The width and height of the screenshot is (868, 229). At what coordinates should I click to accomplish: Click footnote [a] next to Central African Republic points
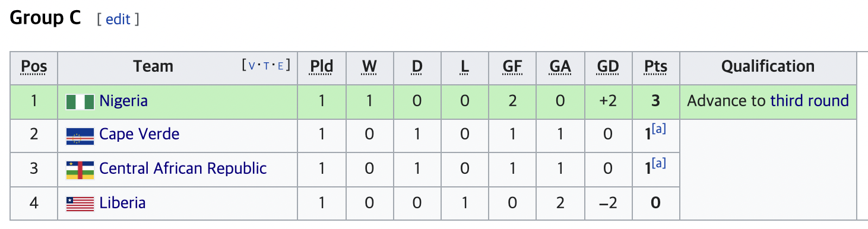pos(658,164)
